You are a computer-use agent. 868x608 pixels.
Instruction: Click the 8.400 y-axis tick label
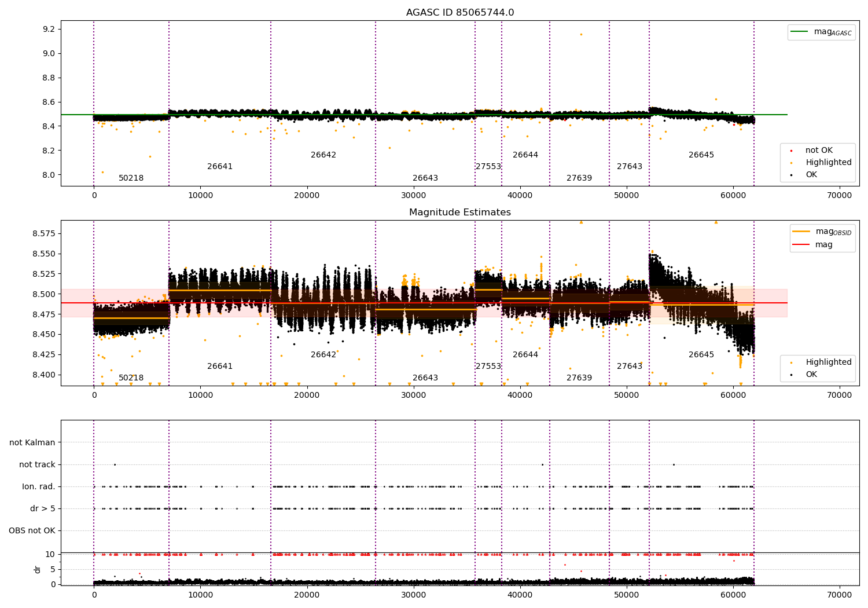[44, 375]
